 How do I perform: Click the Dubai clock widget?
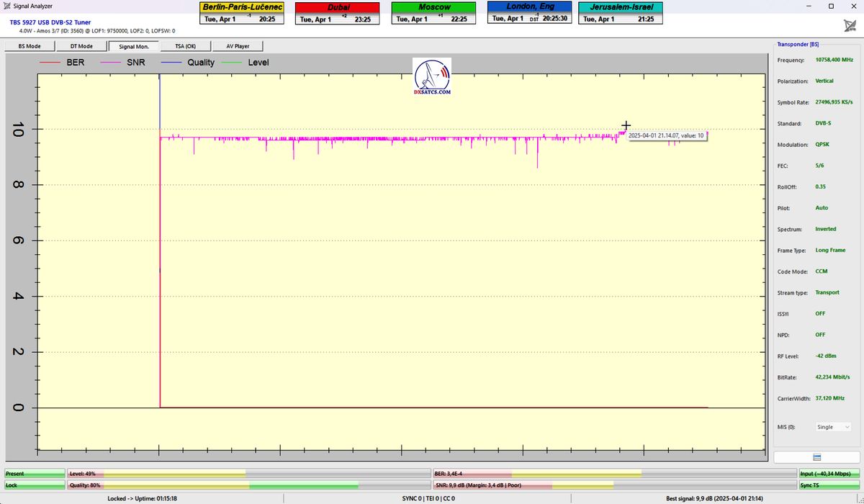[337, 13]
